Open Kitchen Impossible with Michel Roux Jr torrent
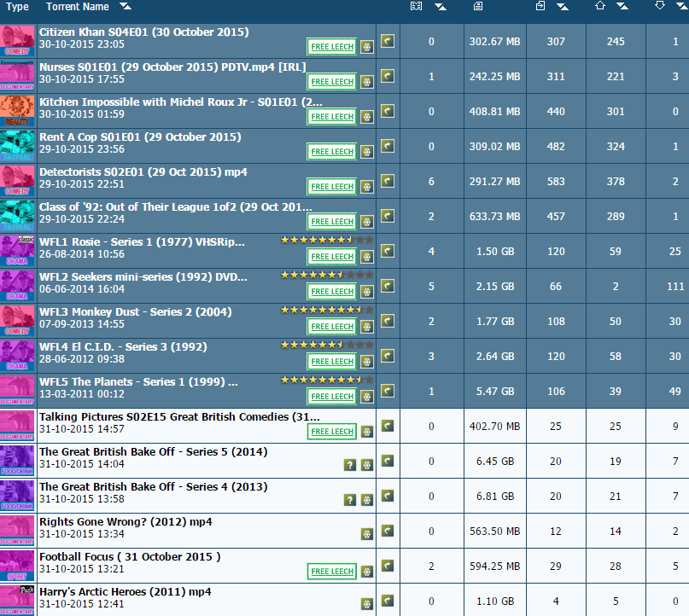Image resolution: width=689 pixels, height=616 pixels. click(181, 102)
